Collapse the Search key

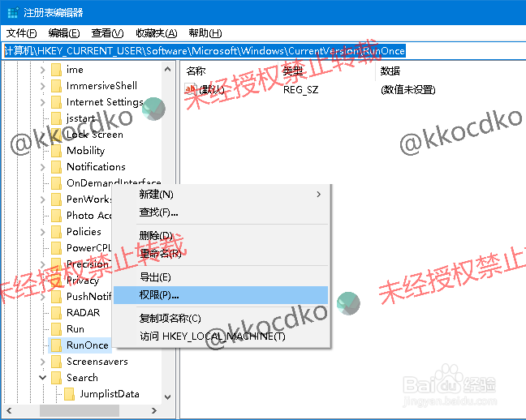pyautogui.click(x=42, y=377)
